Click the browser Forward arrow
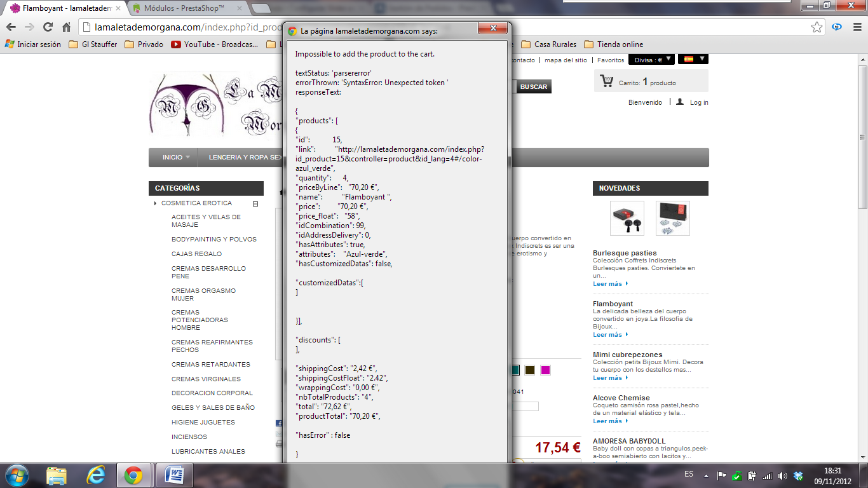 (29, 27)
